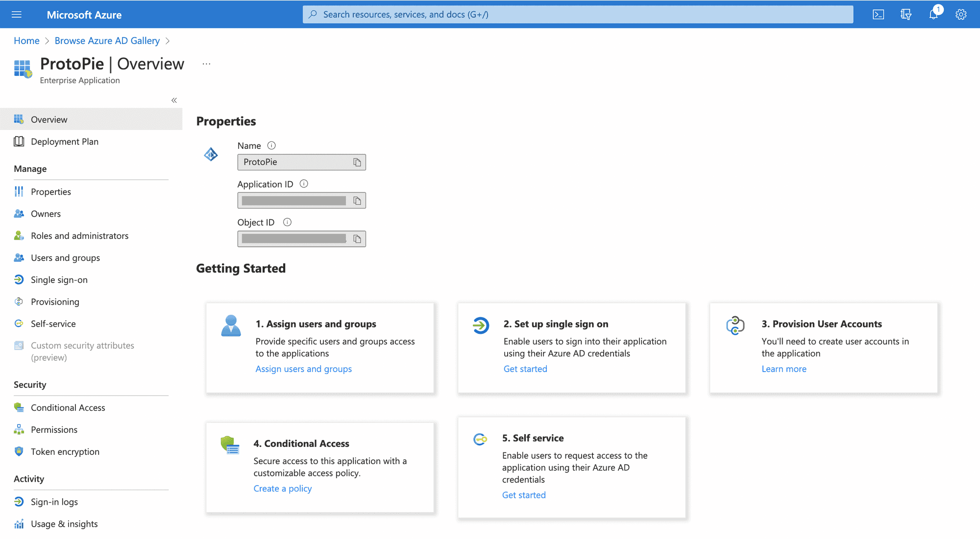This screenshot has width=980, height=539.
Task: Open the portal hamburger menu
Action: click(x=16, y=14)
